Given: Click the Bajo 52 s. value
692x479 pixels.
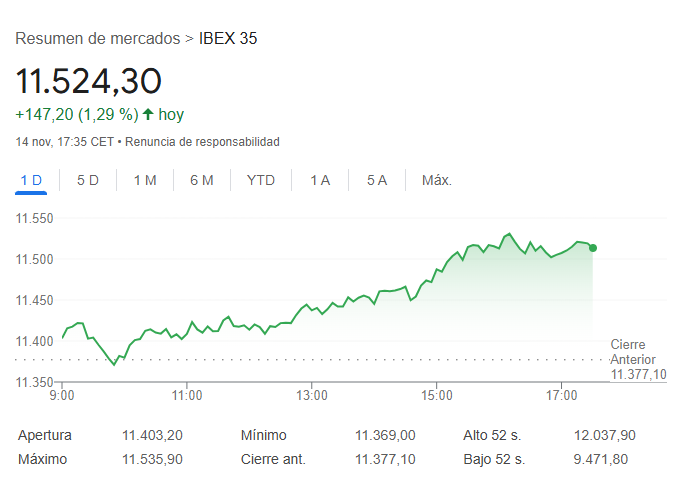Looking at the screenshot, I should click(x=602, y=459).
